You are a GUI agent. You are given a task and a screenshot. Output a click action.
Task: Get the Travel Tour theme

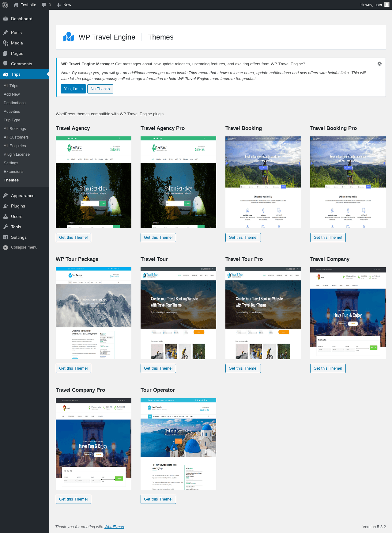point(158,368)
